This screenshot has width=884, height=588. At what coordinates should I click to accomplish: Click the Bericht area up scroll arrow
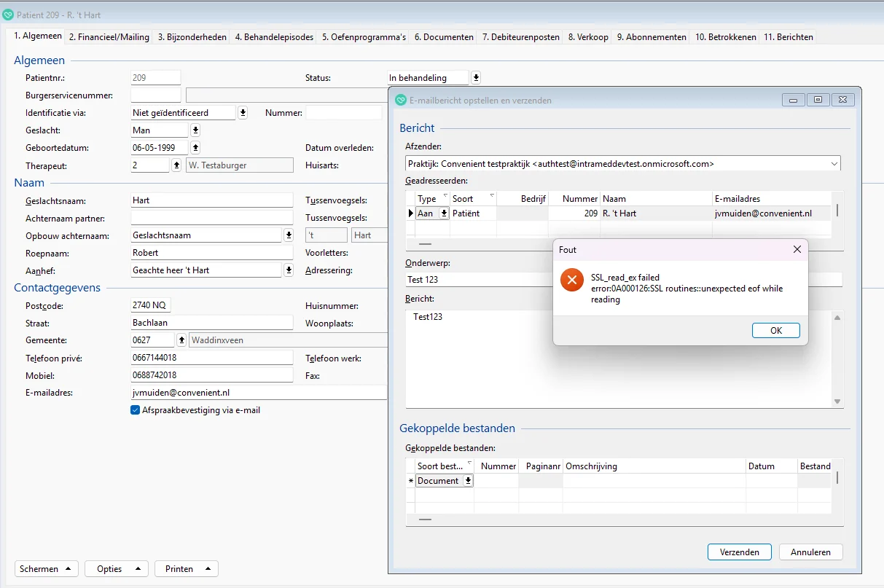[x=837, y=317]
